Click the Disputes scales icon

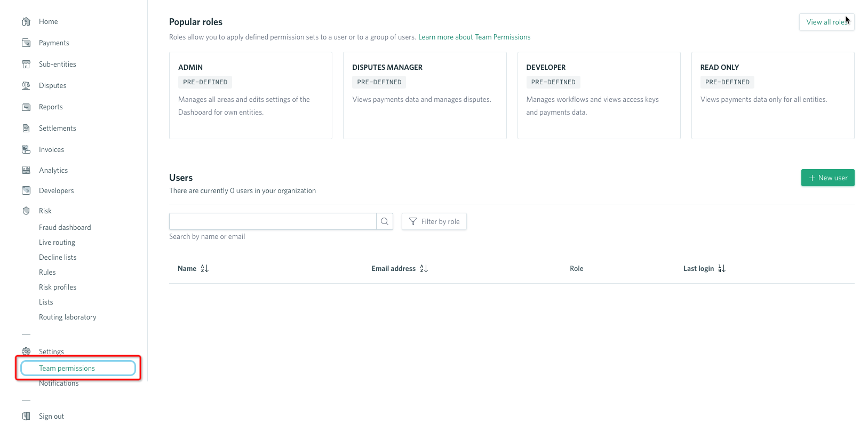[x=26, y=85]
